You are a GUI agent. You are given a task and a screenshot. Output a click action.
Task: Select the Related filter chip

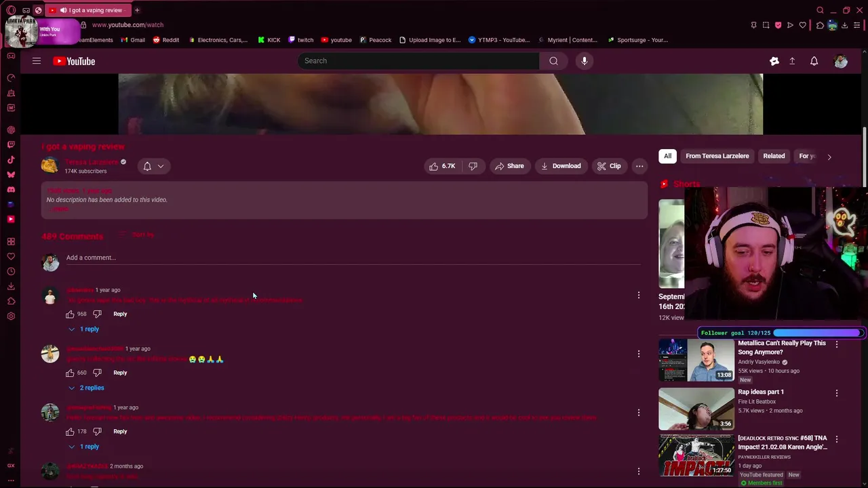coord(774,156)
